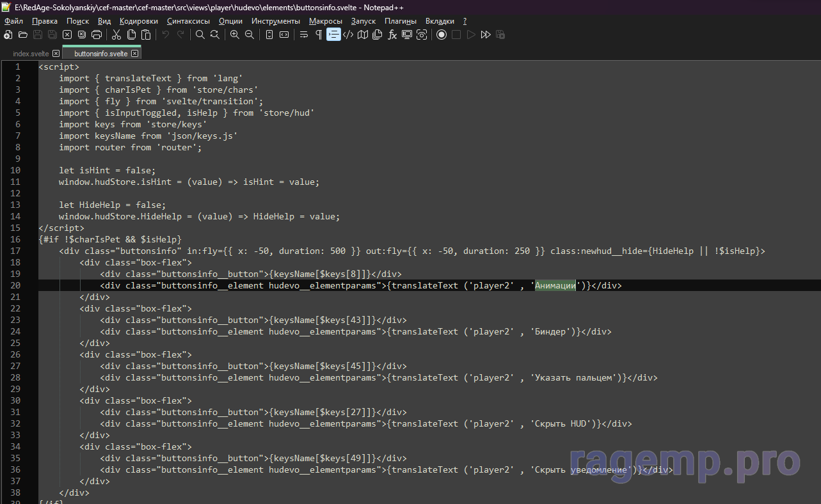821x504 pixels.
Task: Open the Плагины menu
Action: click(x=401, y=21)
